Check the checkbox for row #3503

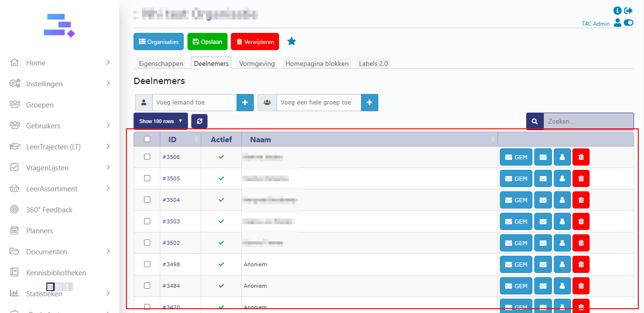tap(147, 221)
